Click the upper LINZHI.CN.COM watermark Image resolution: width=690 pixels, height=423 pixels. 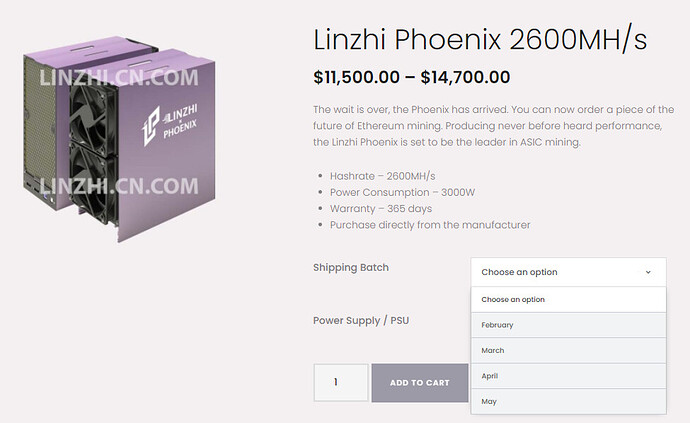pos(119,78)
